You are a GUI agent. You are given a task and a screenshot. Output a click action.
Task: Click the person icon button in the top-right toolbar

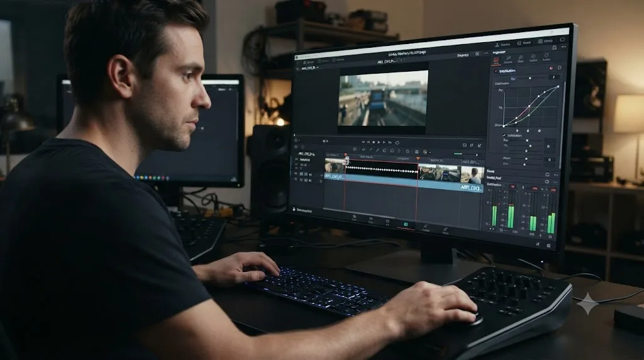(502, 45)
